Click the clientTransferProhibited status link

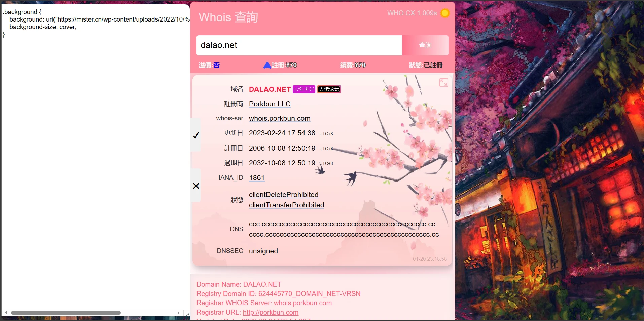[x=286, y=205]
